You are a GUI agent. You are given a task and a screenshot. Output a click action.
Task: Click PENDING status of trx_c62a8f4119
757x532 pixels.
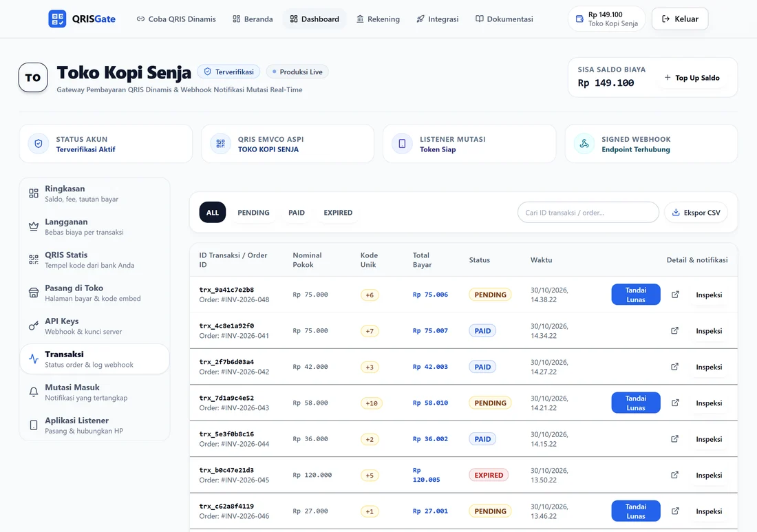pyautogui.click(x=490, y=511)
